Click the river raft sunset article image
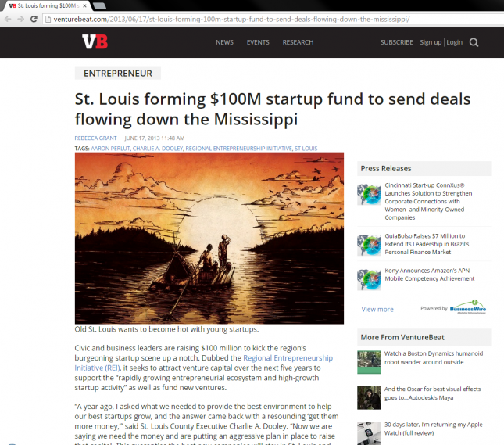The image size is (504, 445). [x=209, y=237]
